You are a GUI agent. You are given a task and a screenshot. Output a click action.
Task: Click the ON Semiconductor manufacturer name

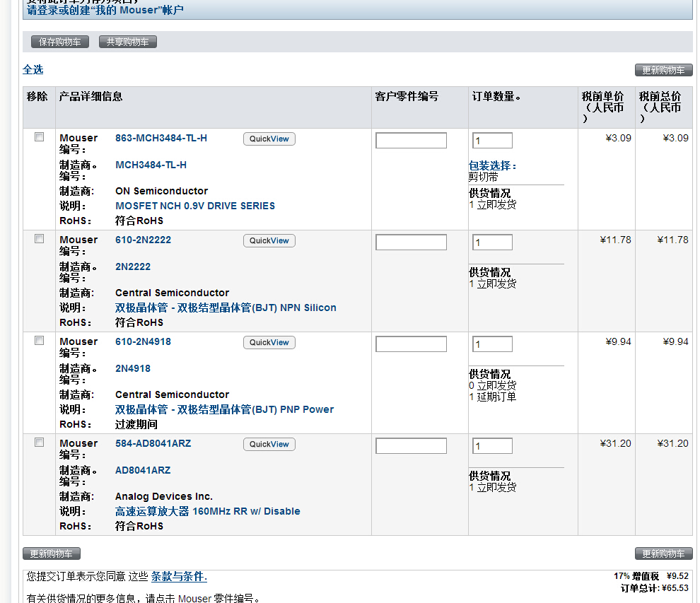162,191
